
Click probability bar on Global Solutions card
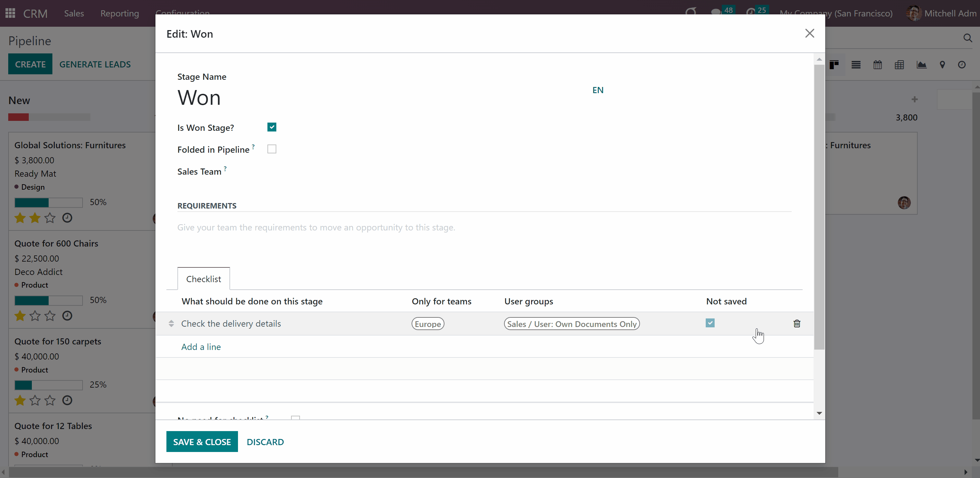point(48,202)
